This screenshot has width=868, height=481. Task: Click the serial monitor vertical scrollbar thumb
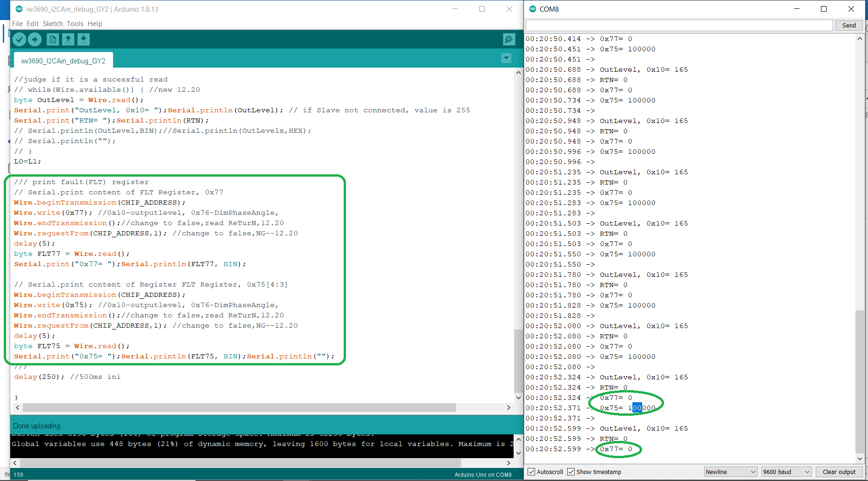tap(860, 381)
